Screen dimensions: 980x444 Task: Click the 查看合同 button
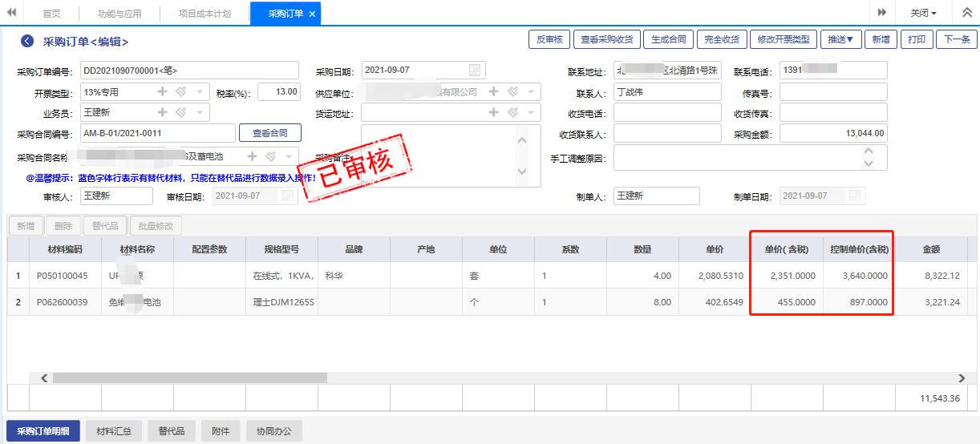[x=270, y=133]
